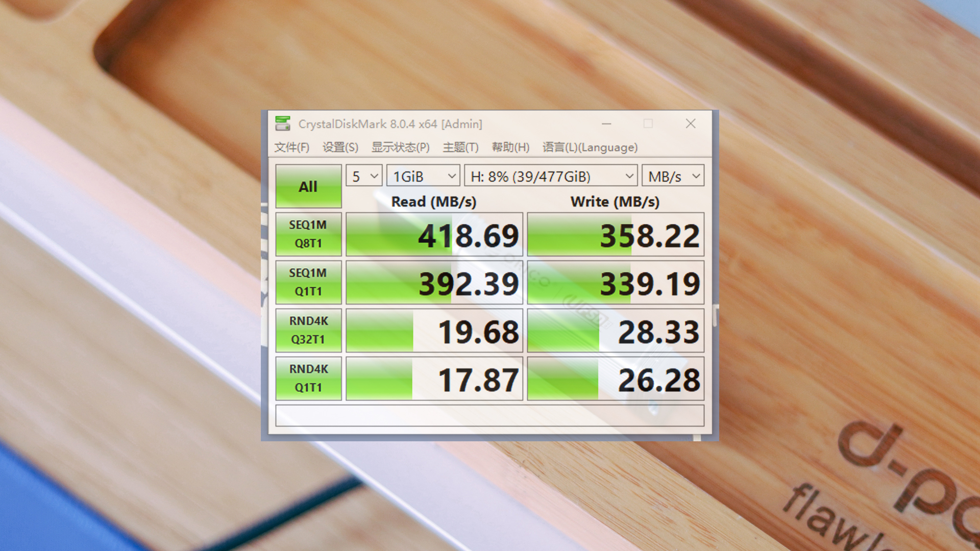Open the 主题(T) theme menu
Image resolution: width=980 pixels, height=551 pixels.
(460, 147)
